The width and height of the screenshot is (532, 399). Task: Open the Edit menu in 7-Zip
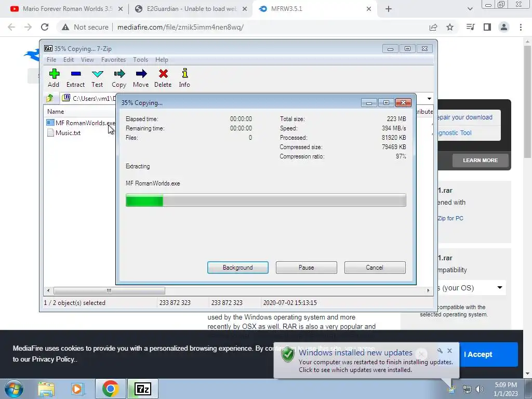tap(69, 60)
